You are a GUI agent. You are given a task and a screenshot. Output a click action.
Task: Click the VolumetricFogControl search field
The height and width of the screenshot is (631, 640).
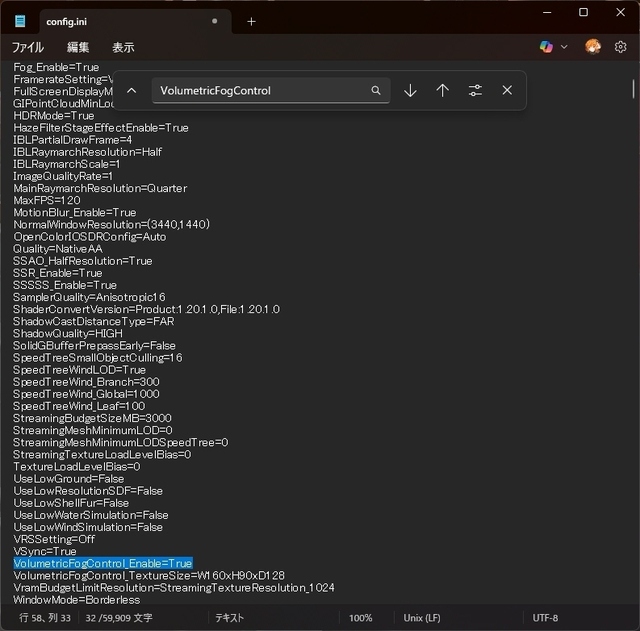(260, 90)
